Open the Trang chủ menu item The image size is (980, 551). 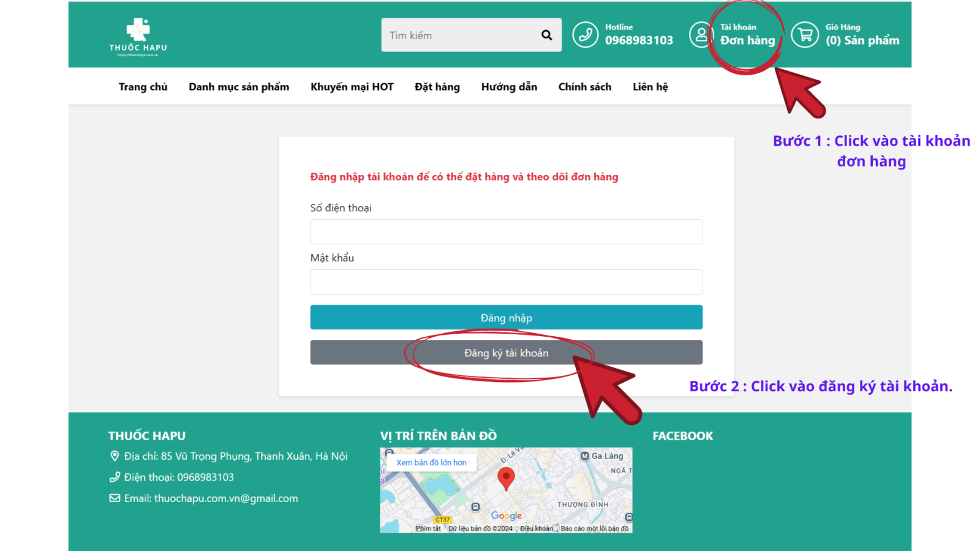(143, 87)
